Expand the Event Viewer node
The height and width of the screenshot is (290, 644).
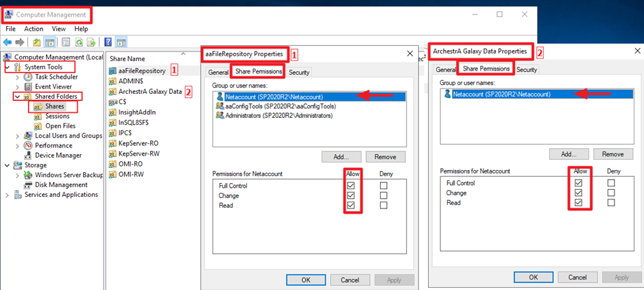point(17,86)
